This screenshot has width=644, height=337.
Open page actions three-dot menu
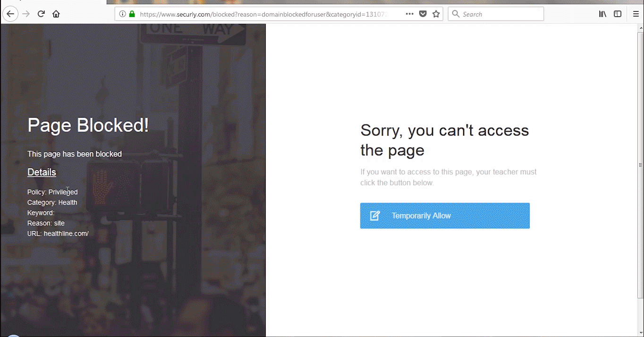[x=410, y=14]
